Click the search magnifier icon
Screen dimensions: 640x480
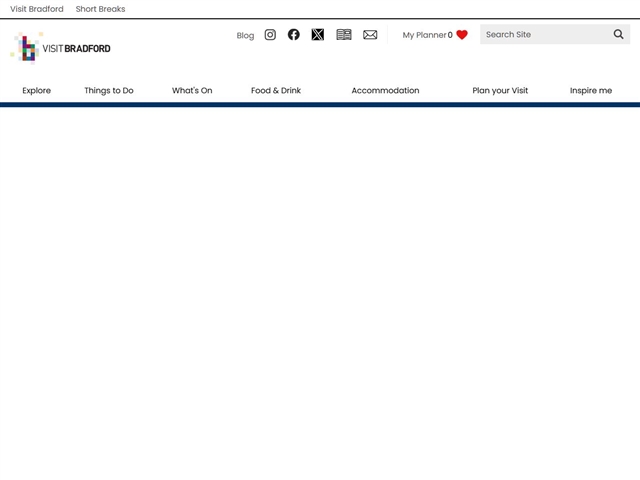click(618, 34)
